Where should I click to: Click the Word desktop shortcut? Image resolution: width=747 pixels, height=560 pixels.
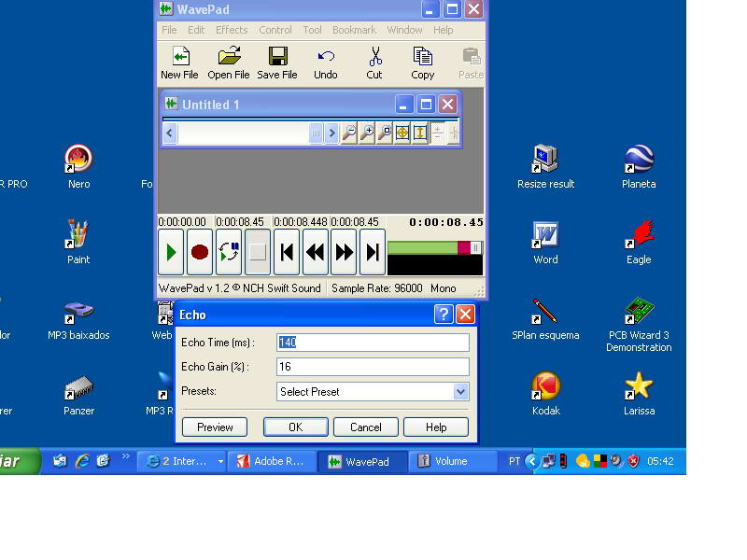coord(545,243)
